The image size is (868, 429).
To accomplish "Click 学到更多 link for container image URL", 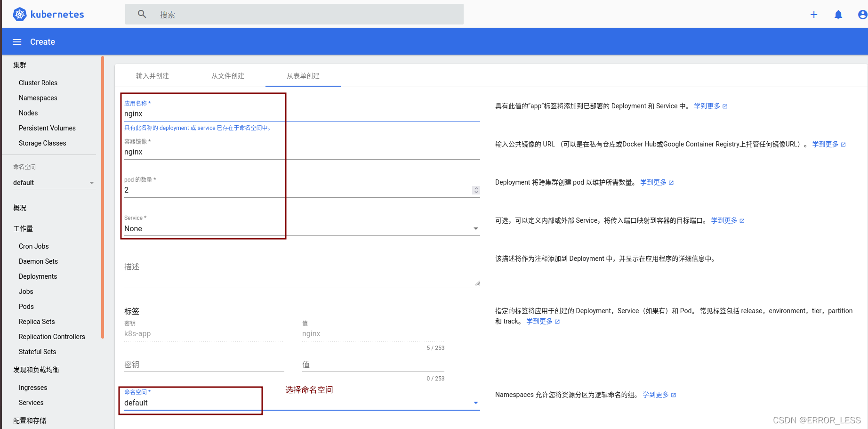I will tap(825, 145).
